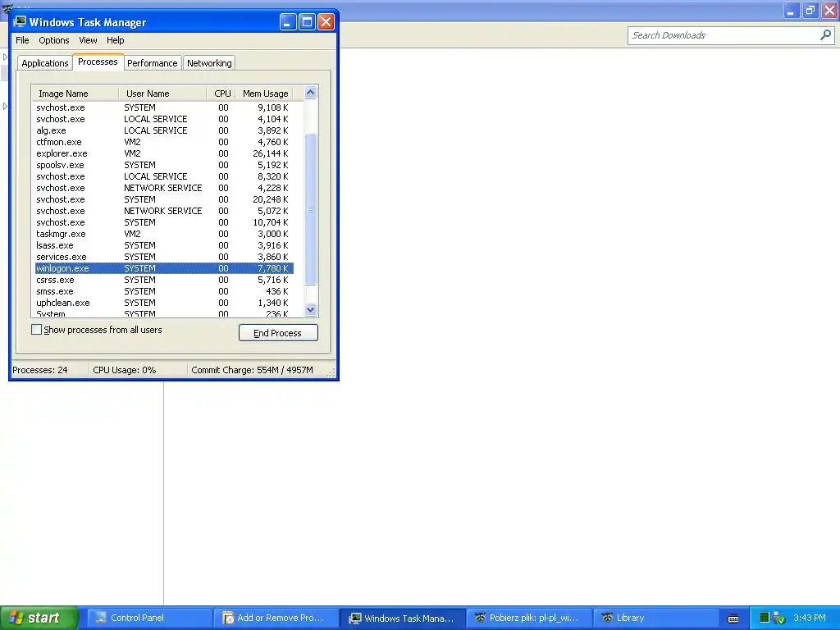Select the ctfmon.exe process row
840x630 pixels.
point(164,142)
